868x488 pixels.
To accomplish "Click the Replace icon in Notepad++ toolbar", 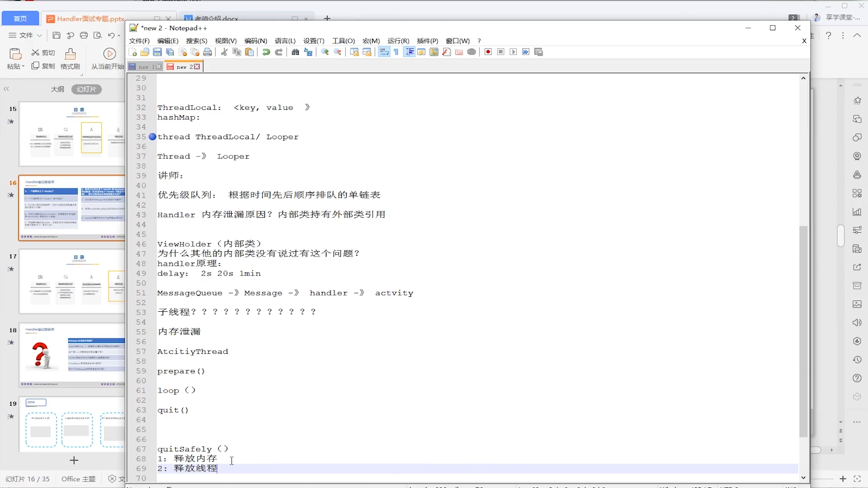I will coord(308,52).
